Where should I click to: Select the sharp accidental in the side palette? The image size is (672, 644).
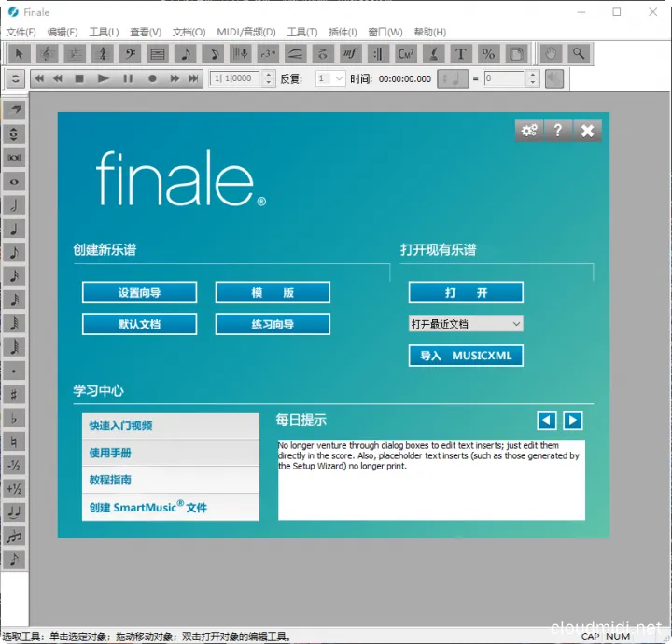point(14,394)
